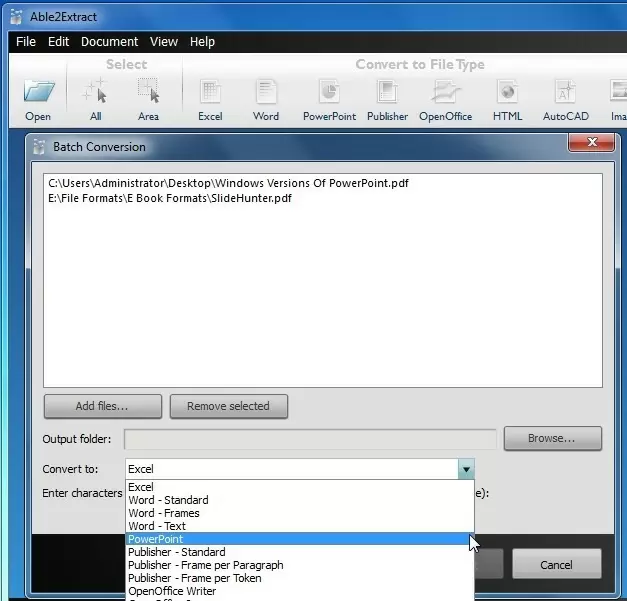The image size is (627, 601).
Task: Click the PowerPoint conversion toolbar icon
Action: 329,93
